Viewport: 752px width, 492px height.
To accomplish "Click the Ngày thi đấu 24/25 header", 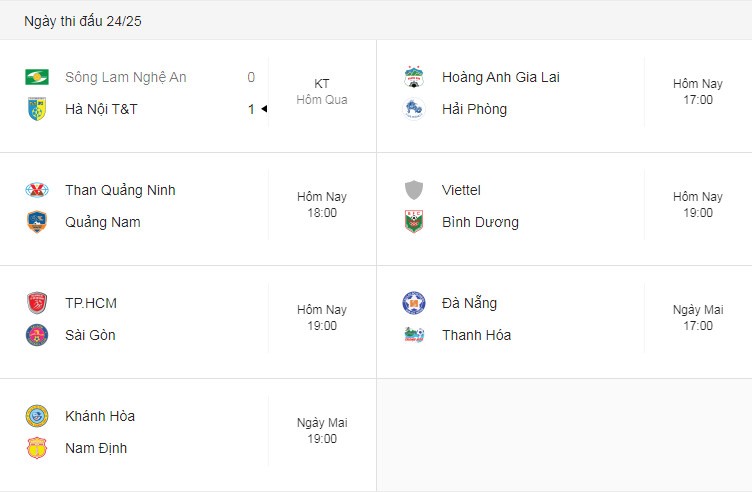I will point(82,21).
